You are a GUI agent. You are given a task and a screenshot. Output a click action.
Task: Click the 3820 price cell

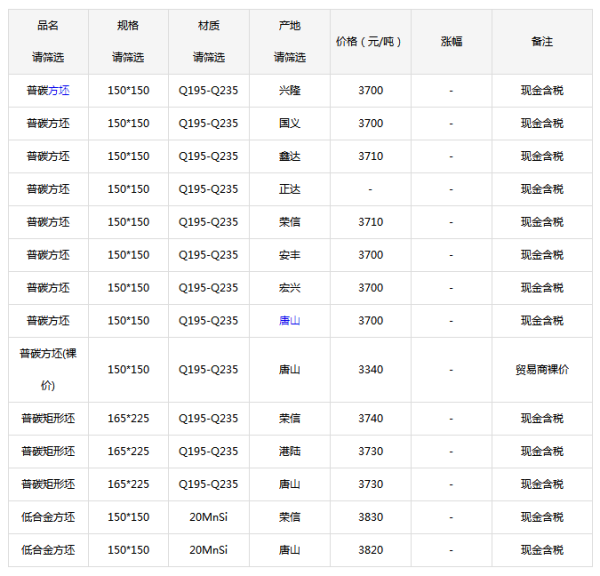tap(370, 550)
